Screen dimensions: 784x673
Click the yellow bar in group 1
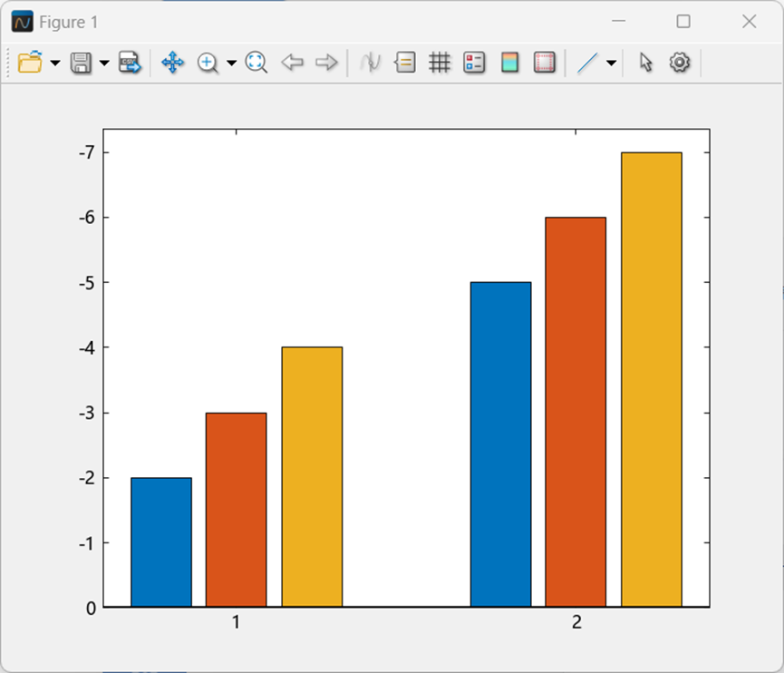coord(312,477)
